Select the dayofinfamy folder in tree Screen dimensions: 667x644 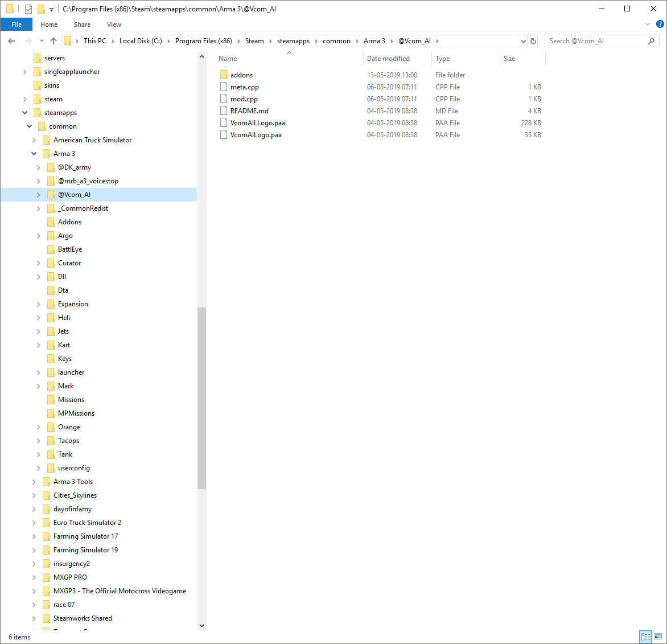pyautogui.click(x=72, y=509)
